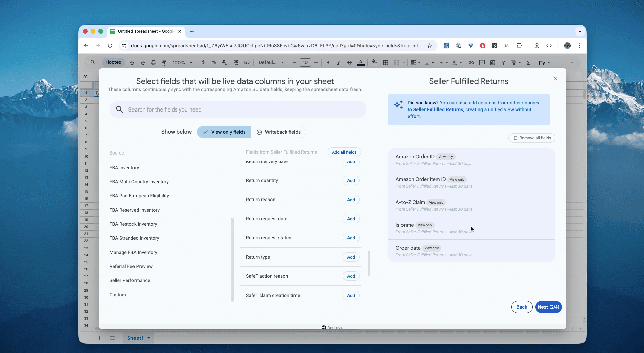Screen dimensions: 644x353
Task: Switch to Untitled spreadsheet browser tab
Action: pos(146,31)
